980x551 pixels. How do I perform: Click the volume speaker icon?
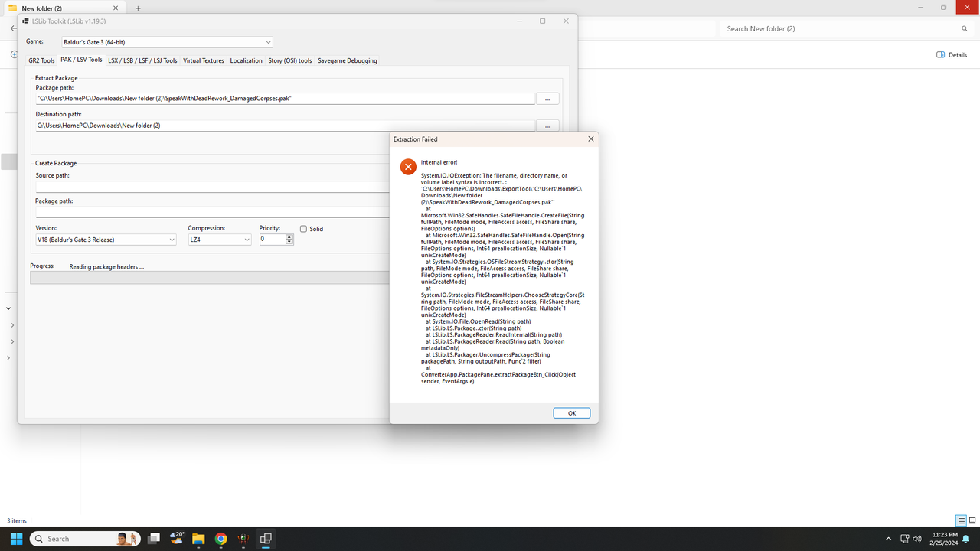(x=917, y=539)
